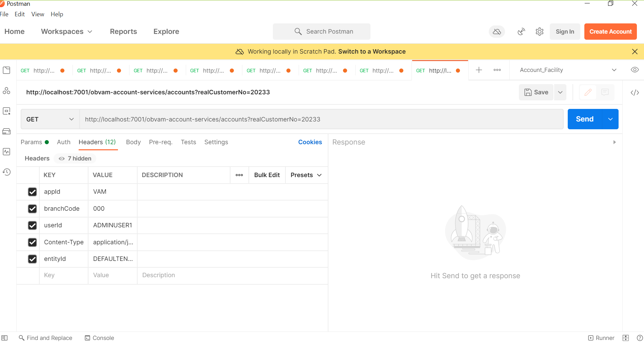644x343 pixels.
Task: Click the two-pane layout icon
Action: [x=626, y=338]
